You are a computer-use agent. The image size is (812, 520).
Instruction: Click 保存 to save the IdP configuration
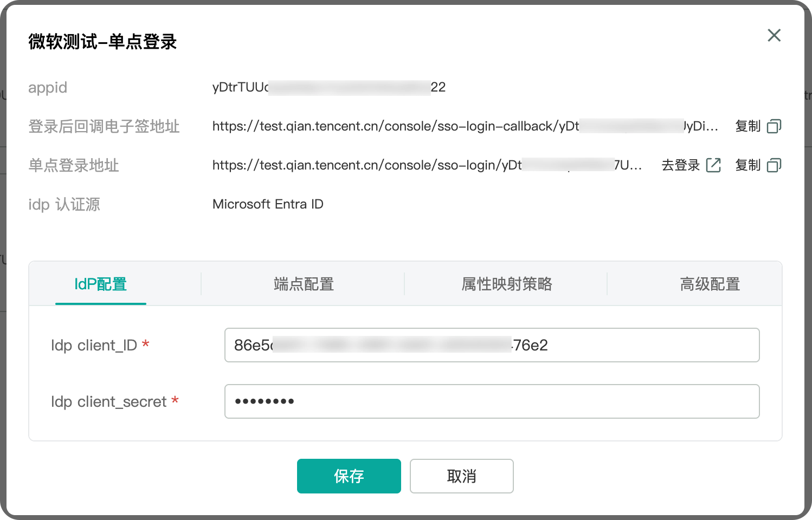pyautogui.click(x=349, y=476)
